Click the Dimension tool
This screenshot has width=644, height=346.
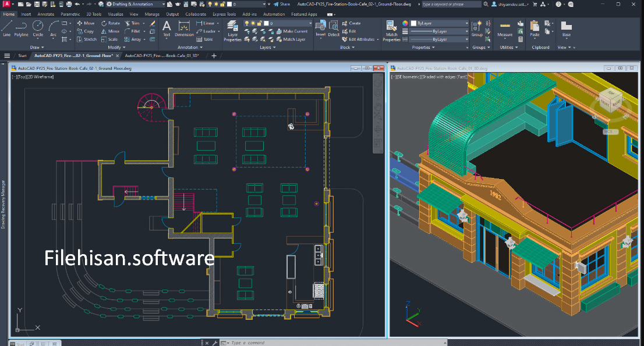click(184, 28)
